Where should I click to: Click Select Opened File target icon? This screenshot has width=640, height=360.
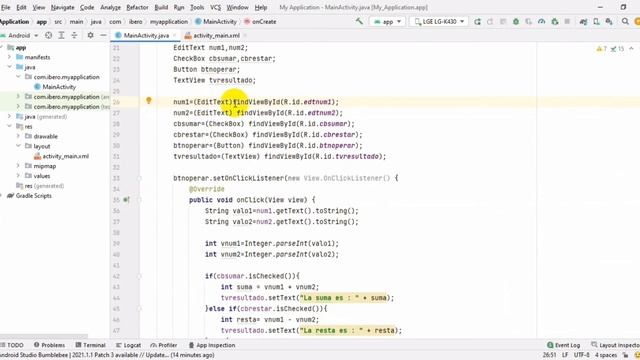[49, 36]
